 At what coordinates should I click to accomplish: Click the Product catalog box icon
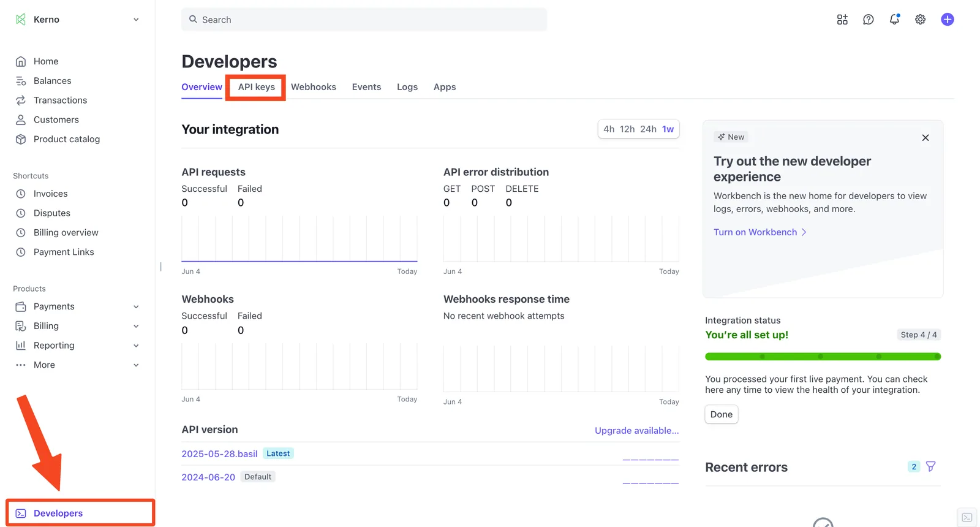click(x=21, y=139)
